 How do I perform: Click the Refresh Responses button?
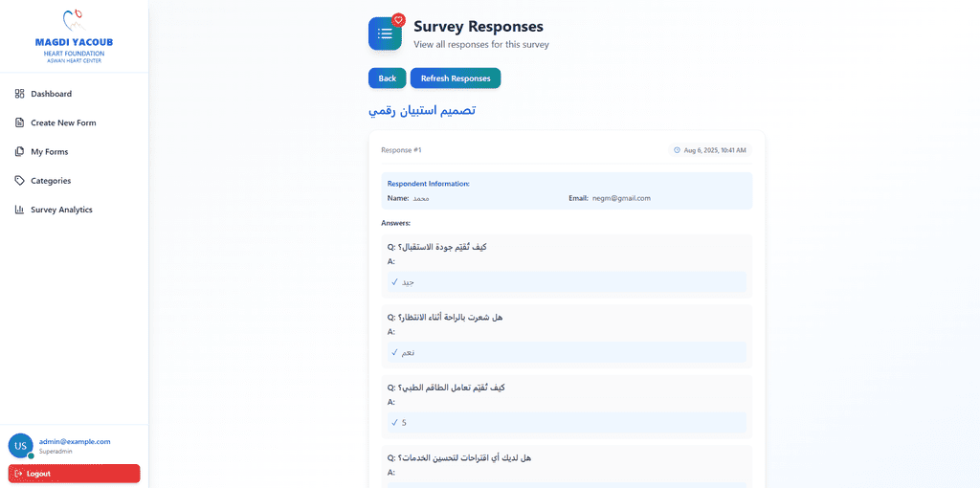(456, 78)
